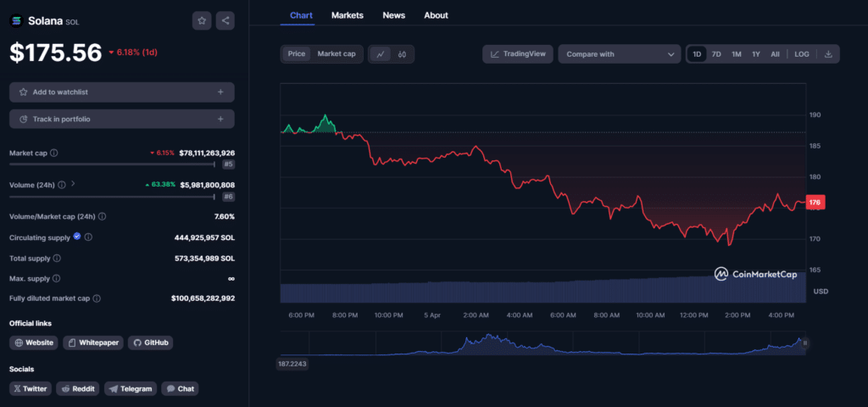The height and width of the screenshot is (407, 868).
Task: Open the Chat link
Action: point(180,388)
